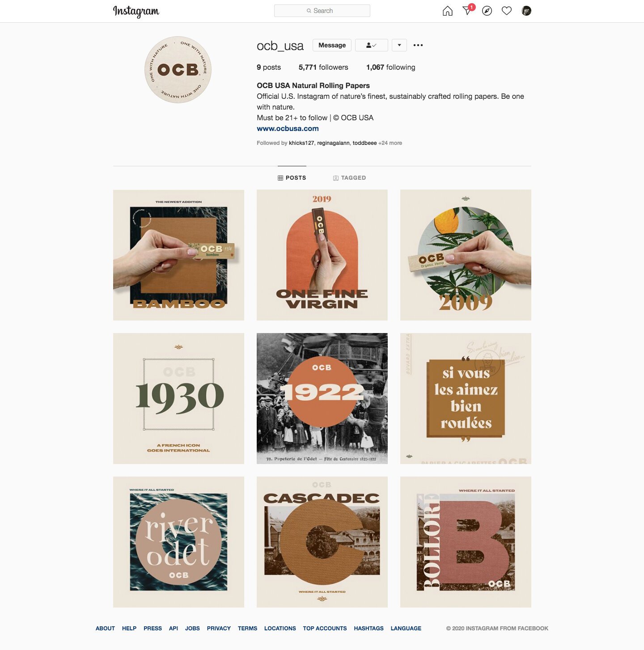The height and width of the screenshot is (650, 644).
Task: View the 5,771 followers list
Action: pos(323,67)
